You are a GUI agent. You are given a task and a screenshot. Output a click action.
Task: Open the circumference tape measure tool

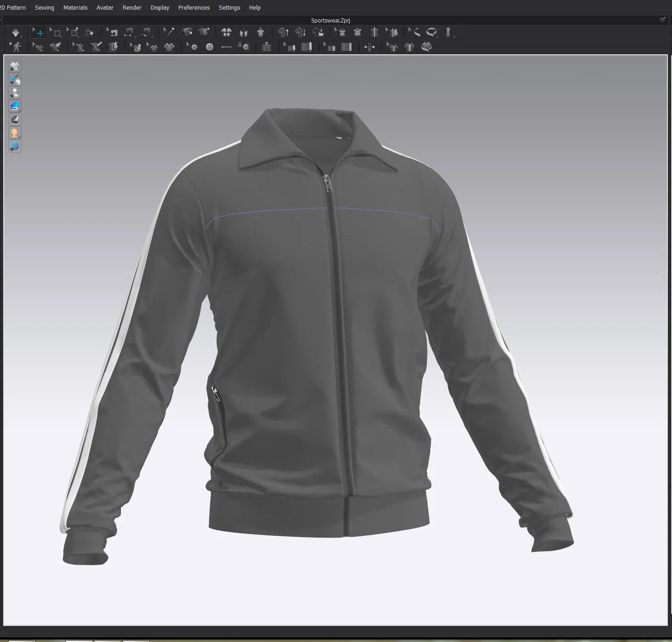[x=432, y=32]
